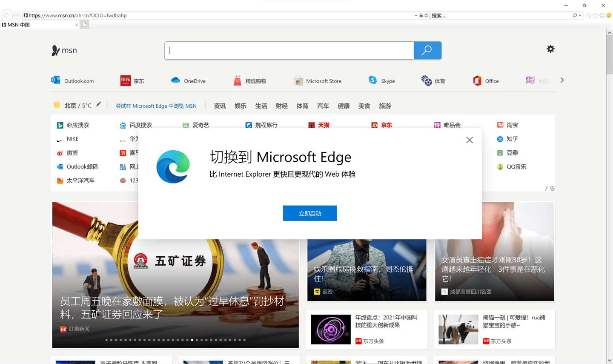The height and width of the screenshot is (364, 613).
Task: Open 体育 sports shortcut icon
Action: coord(427,80)
